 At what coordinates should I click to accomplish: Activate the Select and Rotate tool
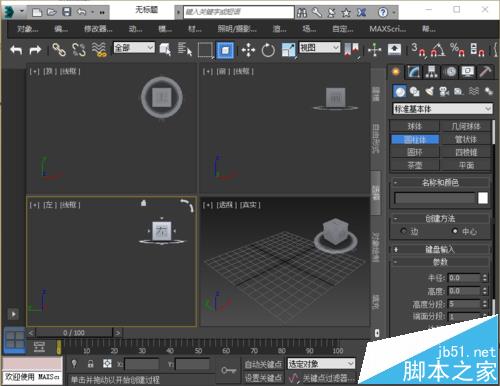[x=268, y=50]
